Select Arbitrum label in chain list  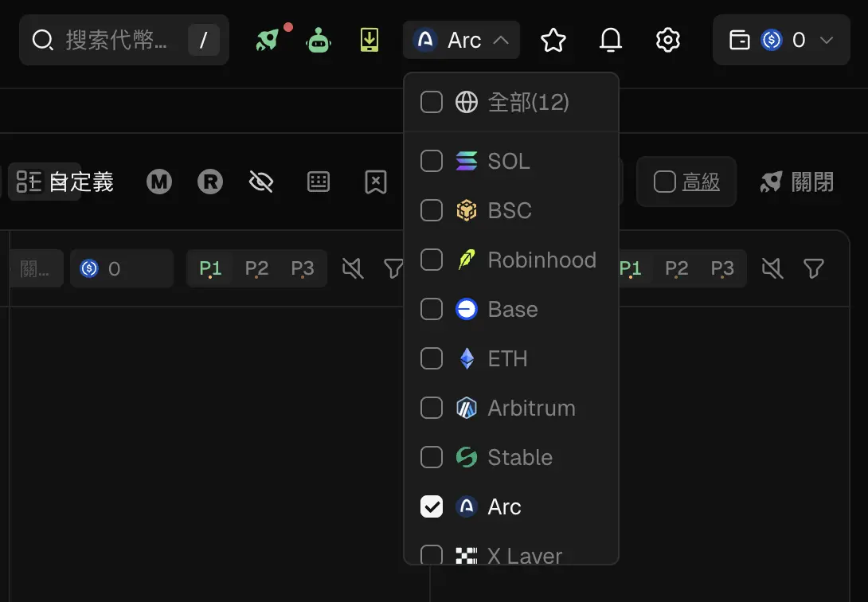pyautogui.click(x=531, y=408)
